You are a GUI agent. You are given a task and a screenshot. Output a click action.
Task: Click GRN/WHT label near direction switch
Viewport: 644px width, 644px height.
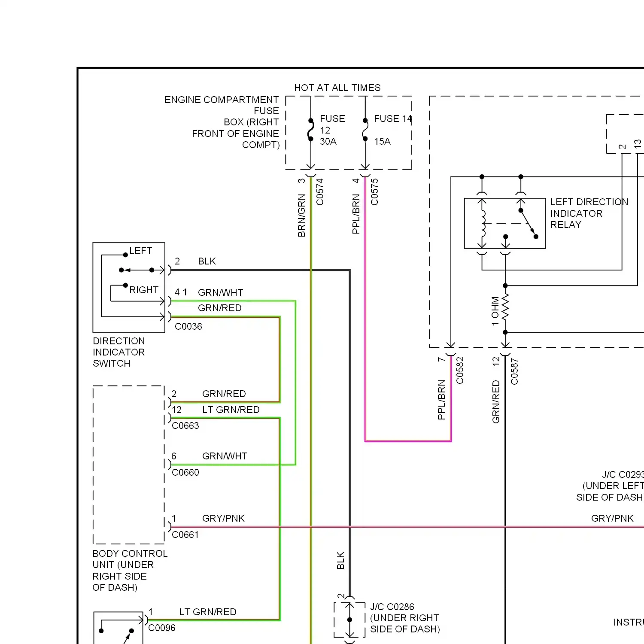220,292
